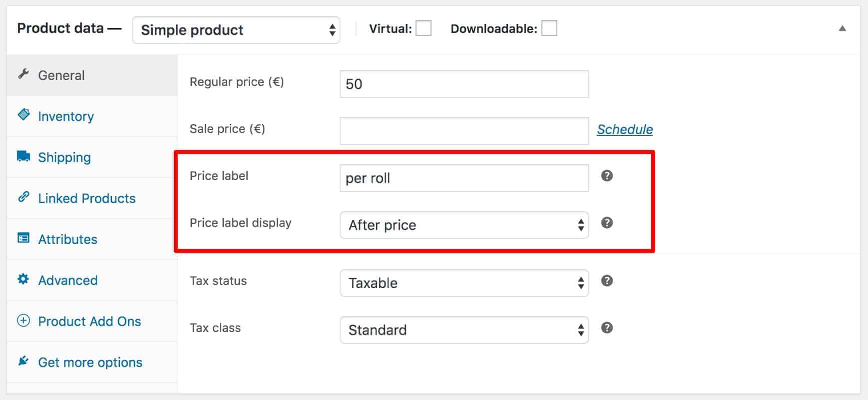Click the Linked Products chain icon
The image size is (868, 400).
(23, 196)
